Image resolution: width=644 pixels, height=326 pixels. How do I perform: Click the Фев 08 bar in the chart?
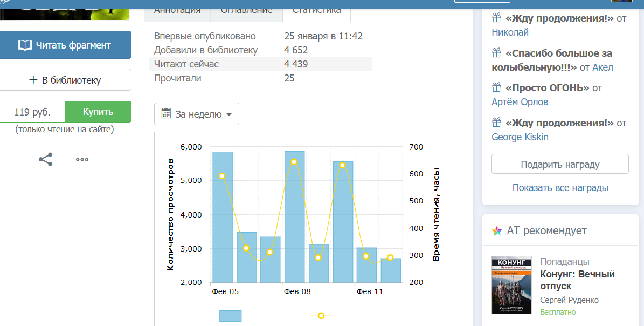[x=294, y=216]
